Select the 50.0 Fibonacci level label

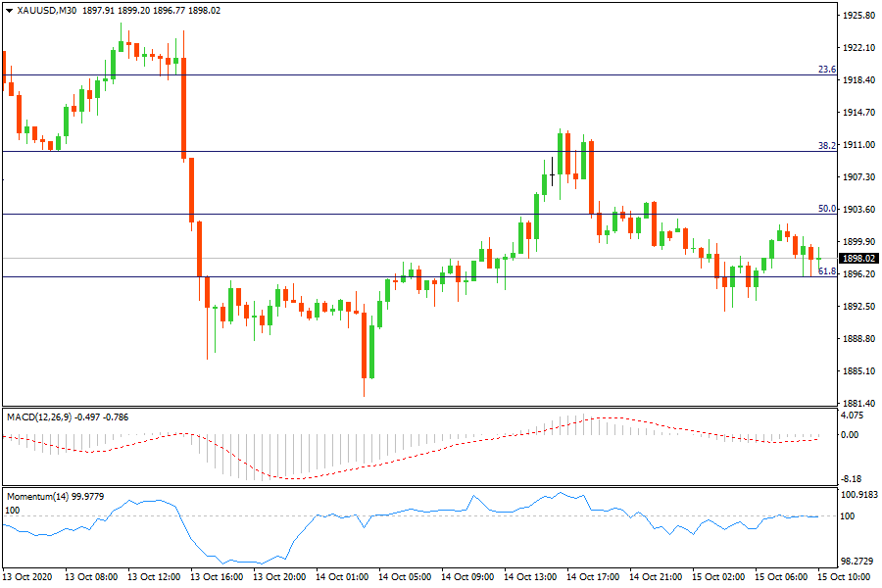pos(826,209)
